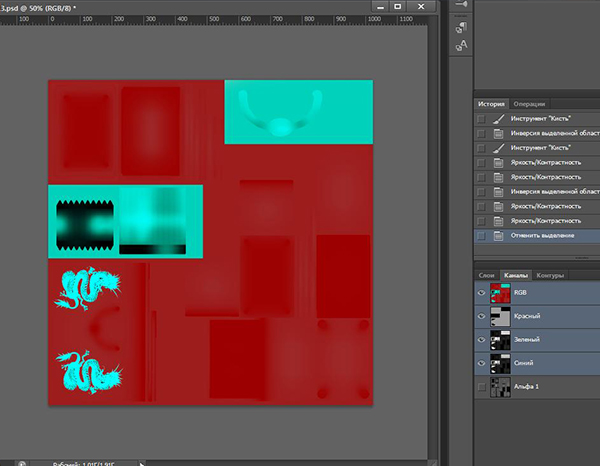
Task: Select the История tab
Action: click(x=491, y=104)
